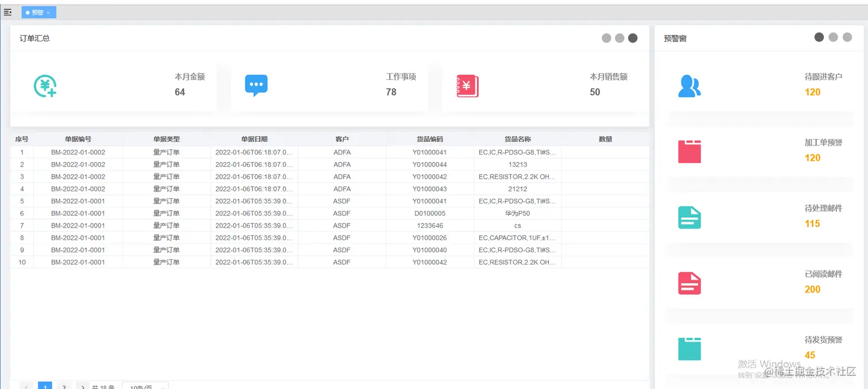Click goods code 1233646 in row 7
Viewport: 868px width, 389px height.
(430, 226)
